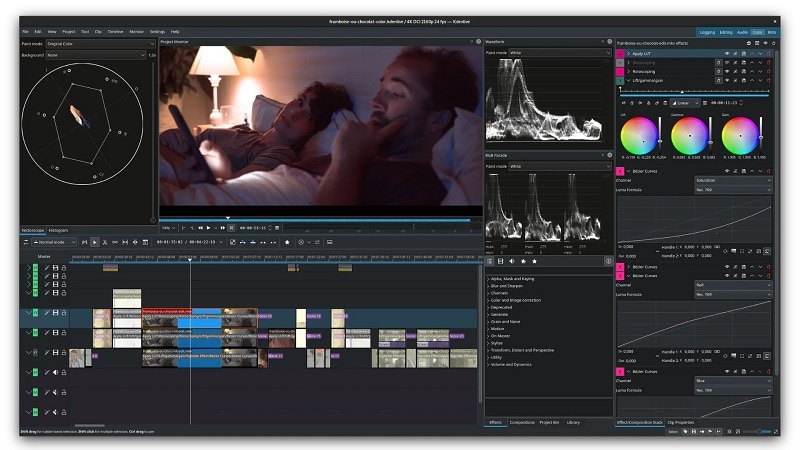
Task: Set zone in point in Project Monitor
Action: click(x=184, y=228)
